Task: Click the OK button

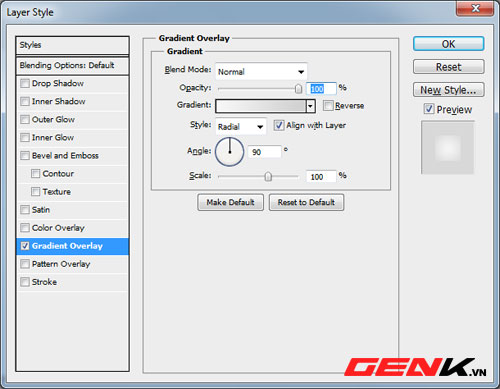Action: point(448,44)
